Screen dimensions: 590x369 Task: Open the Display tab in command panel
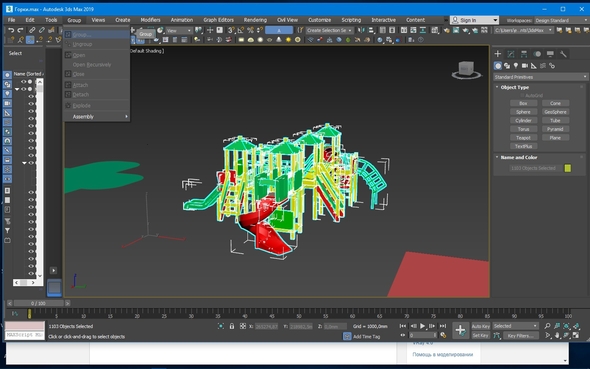coord(550,54)
